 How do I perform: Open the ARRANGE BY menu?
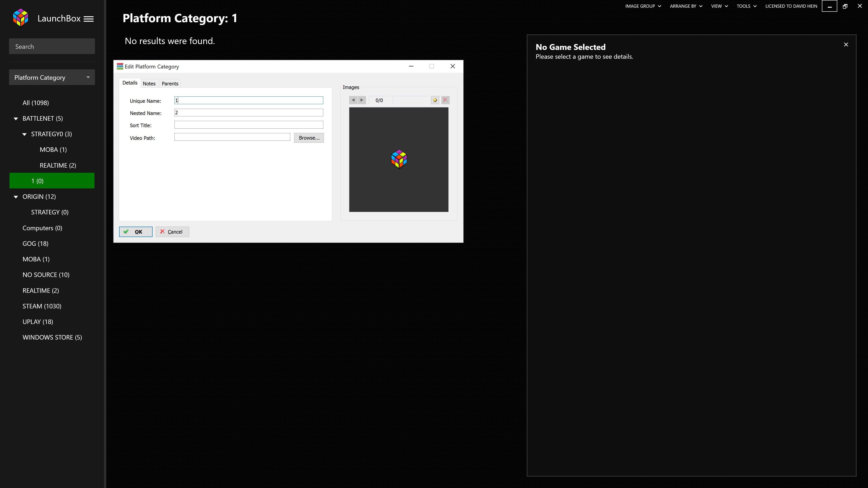(x=686, y=6)
